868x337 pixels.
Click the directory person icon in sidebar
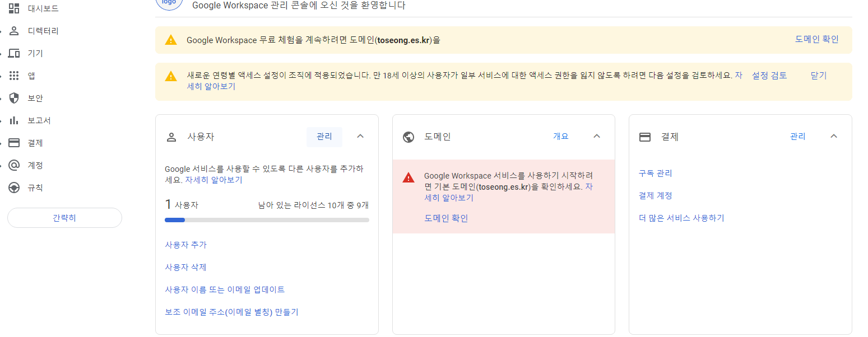pos(14,31)
